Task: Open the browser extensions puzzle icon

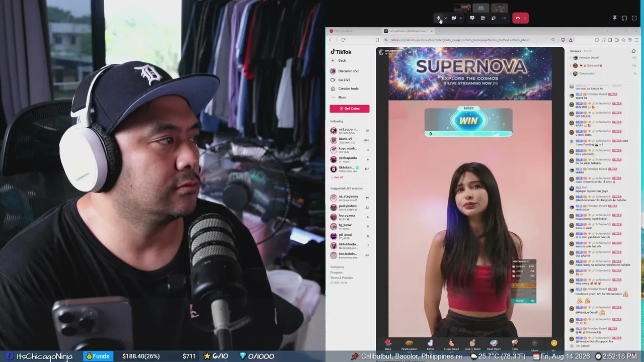Action: [x=597, y=40]
